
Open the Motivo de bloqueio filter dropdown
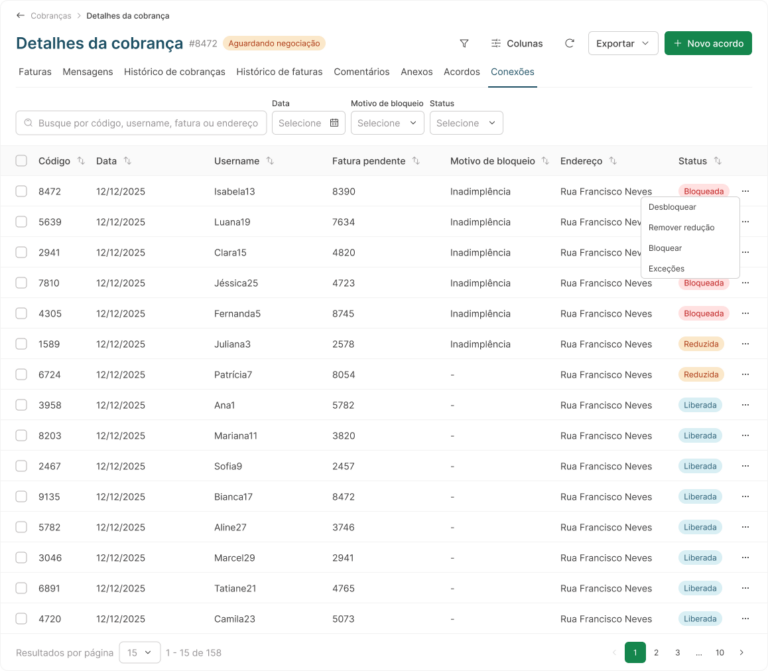coord(387,123)
